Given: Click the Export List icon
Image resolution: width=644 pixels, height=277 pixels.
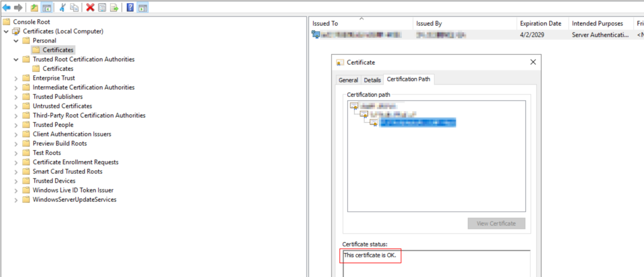Looking at the screenshot, I should point(114,8).
